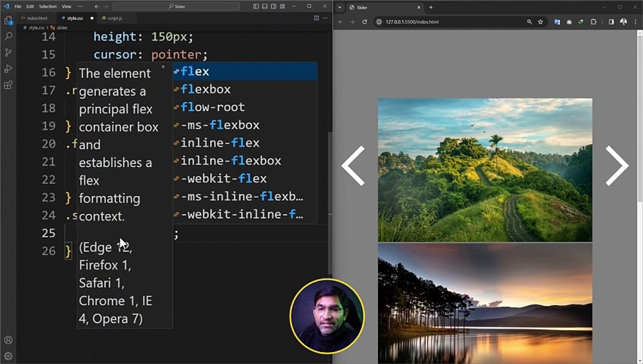Click the VS Code forward navigation arrow
643x364 pixels.
[x=106, y=7]
